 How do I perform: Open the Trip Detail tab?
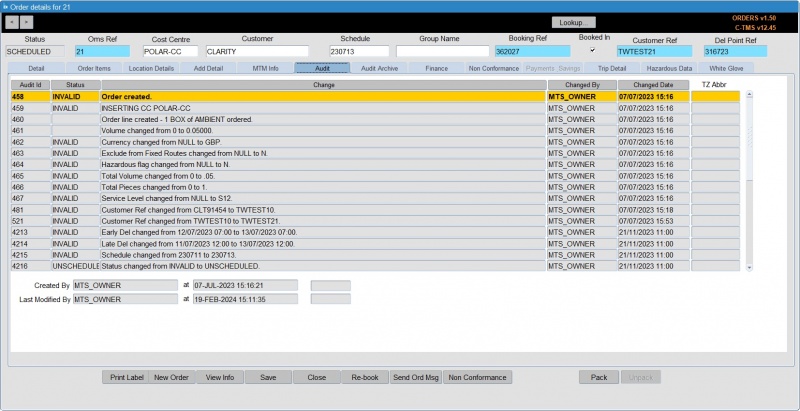click(x=612, y=68)
